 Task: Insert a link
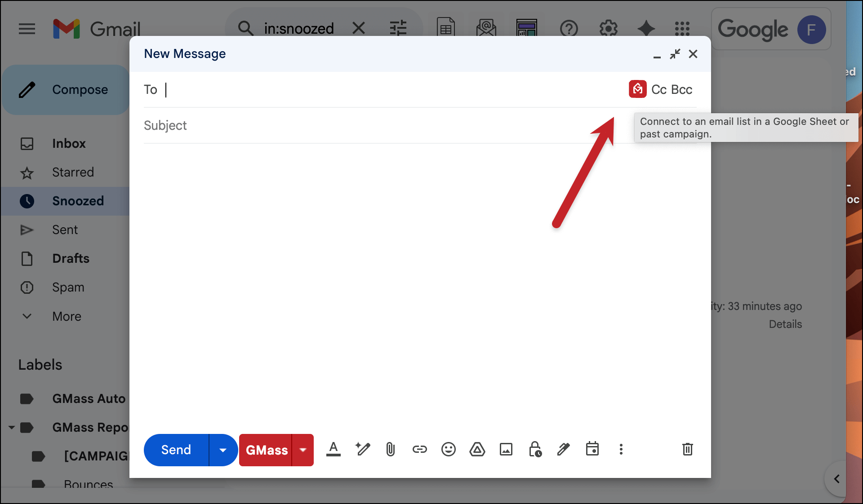pyautogui.click(x=419, y=449)
